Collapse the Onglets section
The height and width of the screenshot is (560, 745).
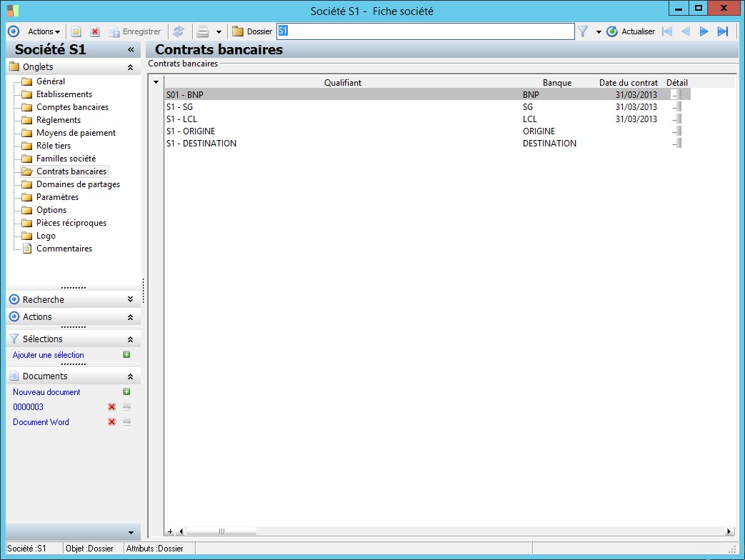pos(130,67)
